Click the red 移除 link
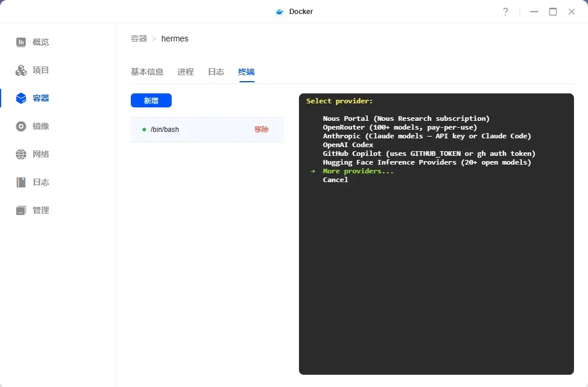The image size is (588, 387). click(x=261, y=130)
